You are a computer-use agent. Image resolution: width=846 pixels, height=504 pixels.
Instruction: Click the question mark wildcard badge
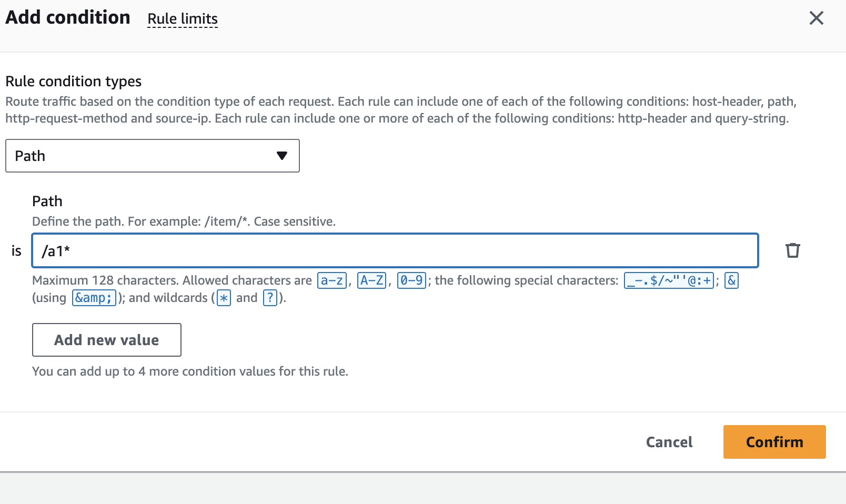point(270,298)
